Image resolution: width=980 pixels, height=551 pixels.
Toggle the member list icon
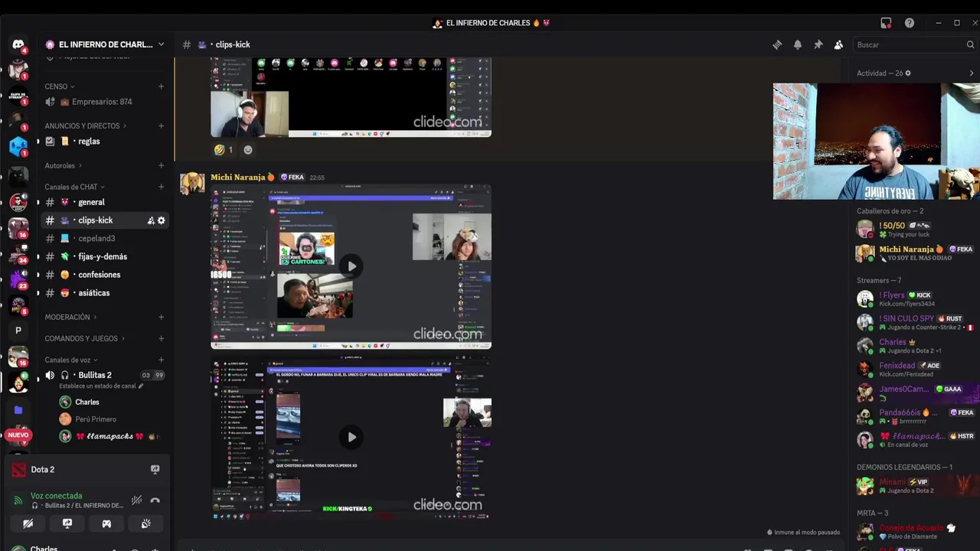pos(838,45)
